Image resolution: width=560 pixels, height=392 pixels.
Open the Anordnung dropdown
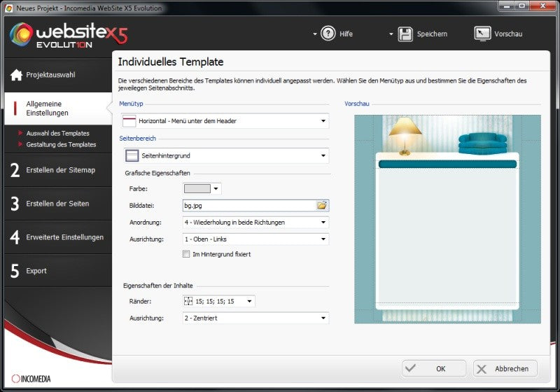point(255,223)
